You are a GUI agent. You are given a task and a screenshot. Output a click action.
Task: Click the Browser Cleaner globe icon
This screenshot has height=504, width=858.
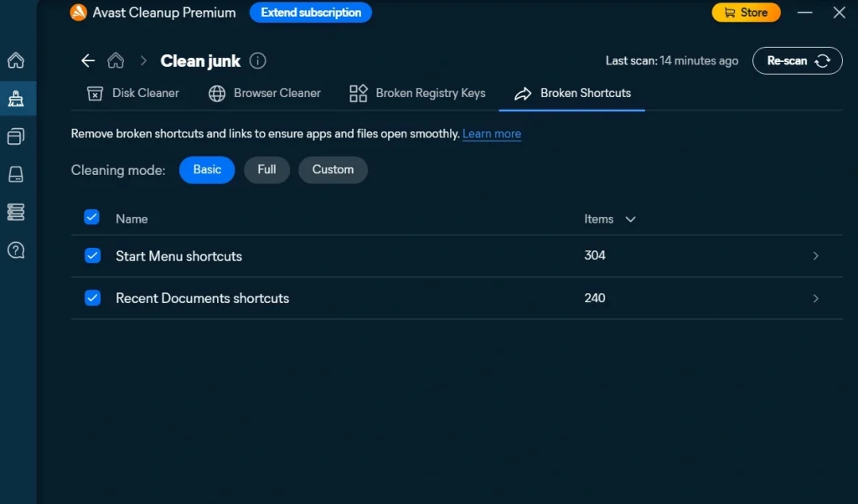tap(217, 94)
